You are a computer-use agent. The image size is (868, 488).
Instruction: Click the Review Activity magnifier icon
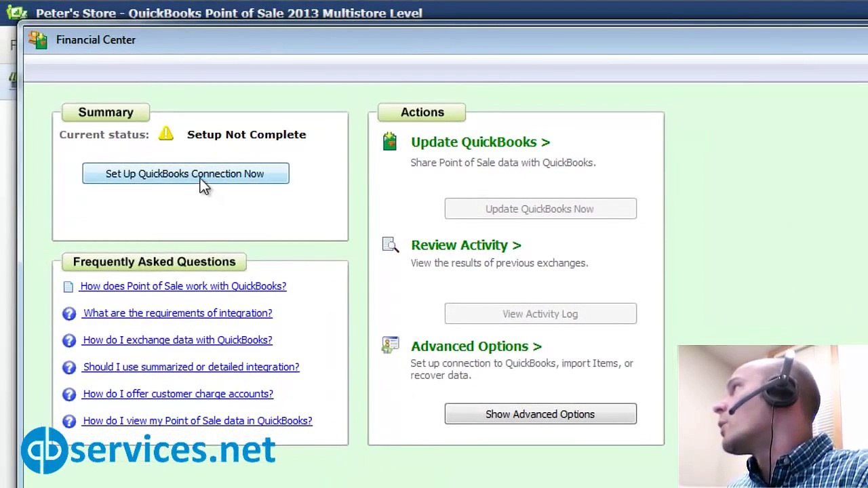391,244
